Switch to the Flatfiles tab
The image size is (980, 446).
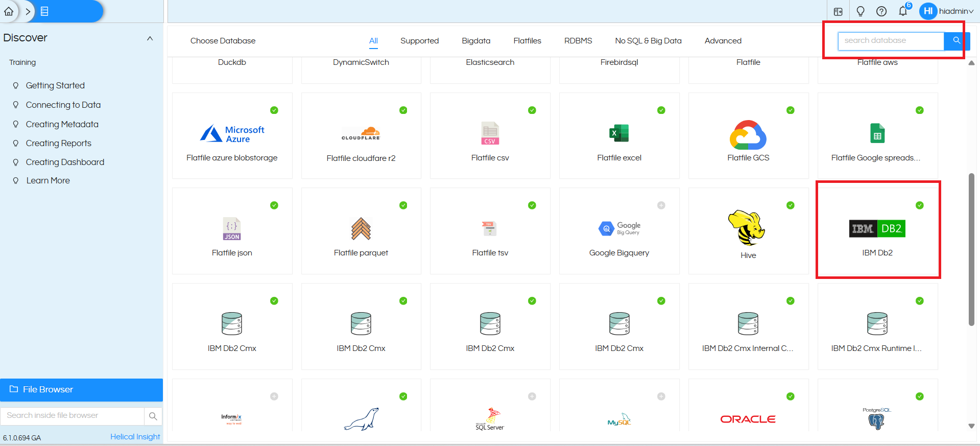(527, 41)
